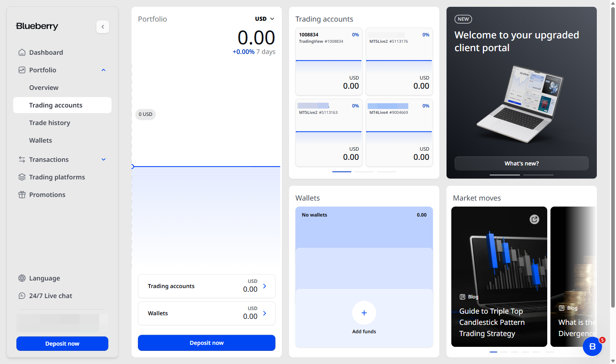Image resolution: width=616 pixels, height=364 pixels.
Task: Open the Wallets summary row
Action: tap(207, 313)
